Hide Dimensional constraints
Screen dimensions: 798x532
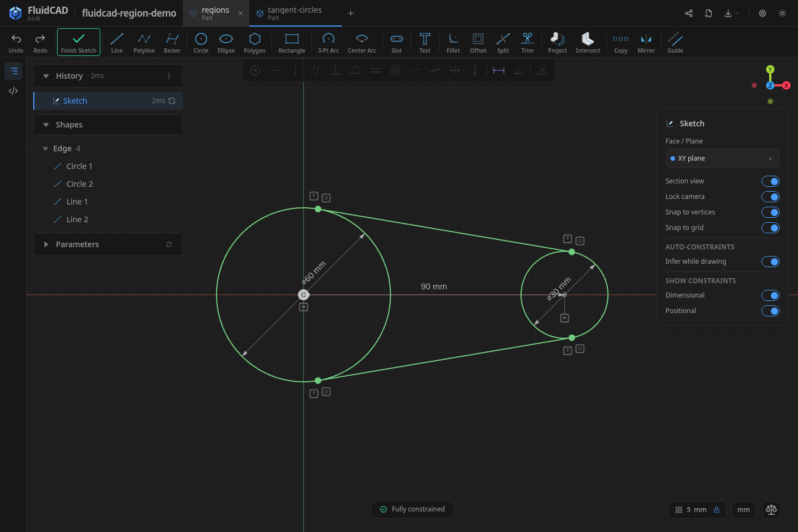coord(770,295)
